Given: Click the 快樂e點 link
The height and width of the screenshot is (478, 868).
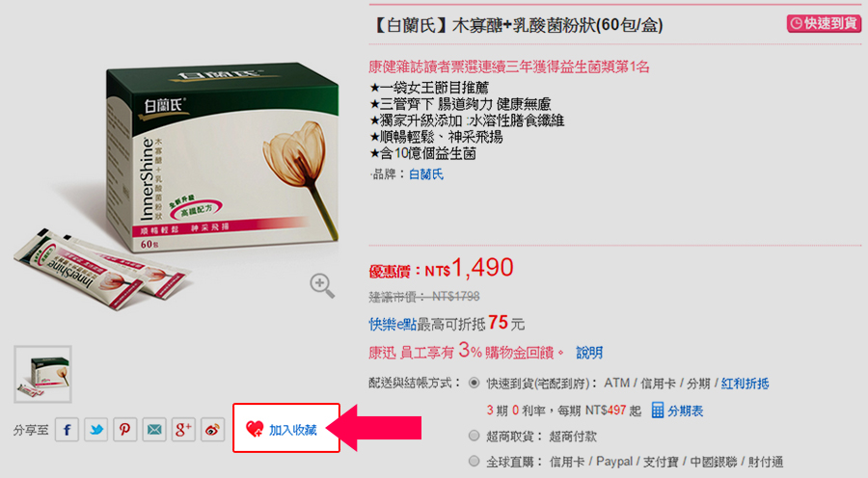Looking at the screenshot, I should (393, 324).
